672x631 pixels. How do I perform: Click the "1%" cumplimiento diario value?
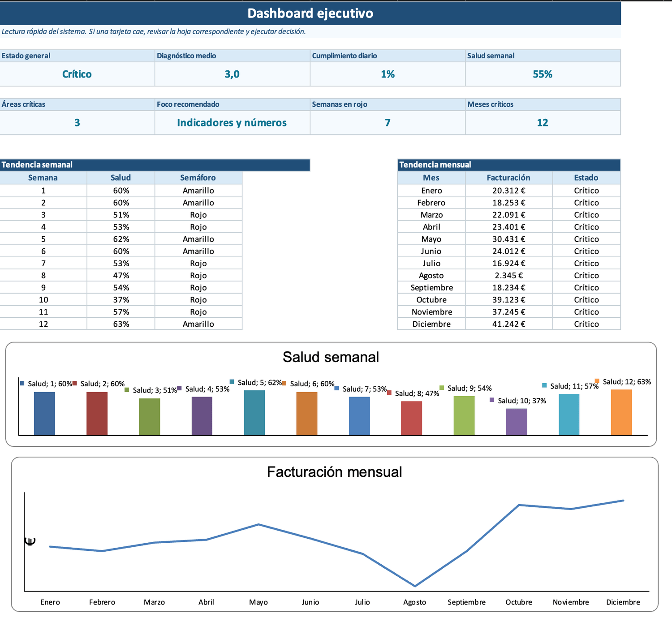pos(388,74)
